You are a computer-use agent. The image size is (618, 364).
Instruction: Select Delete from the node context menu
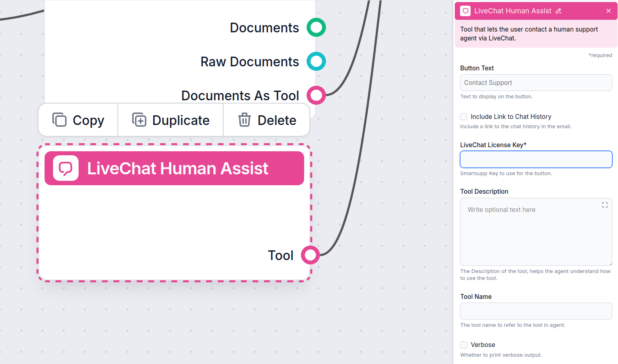(267, 120)
